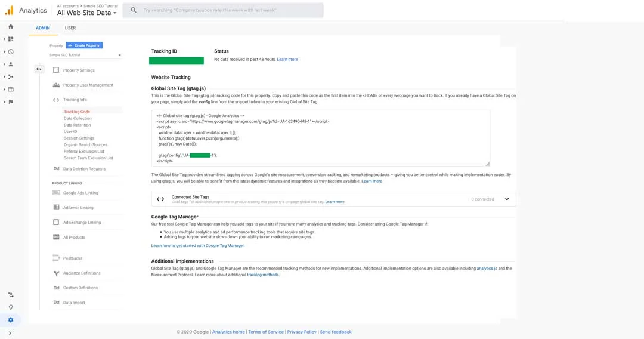Select Organic Search Sources submenu item
Image resolution: width=644 pixels, height=339 pixels.
tap(85, 144)
